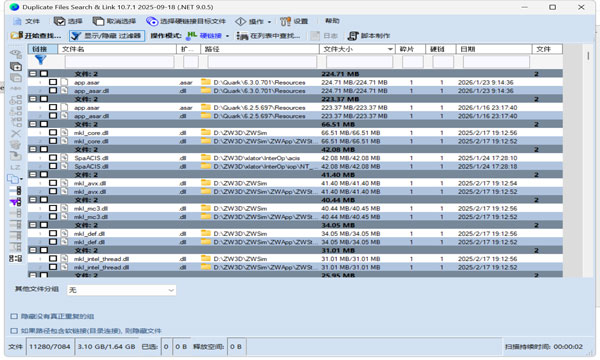Click the folder icon for mkl_avx.dll in D:\ZW3D\ZWSim
This screenshot has width=600, height=360.
(x=206, y=183)
